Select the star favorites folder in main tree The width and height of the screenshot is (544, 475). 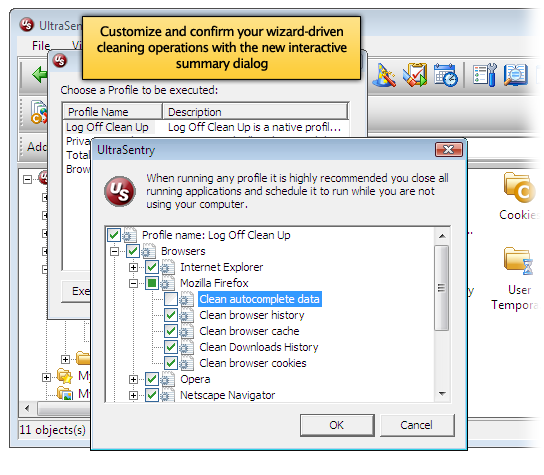pyautogui.click(x=65, y=376)
